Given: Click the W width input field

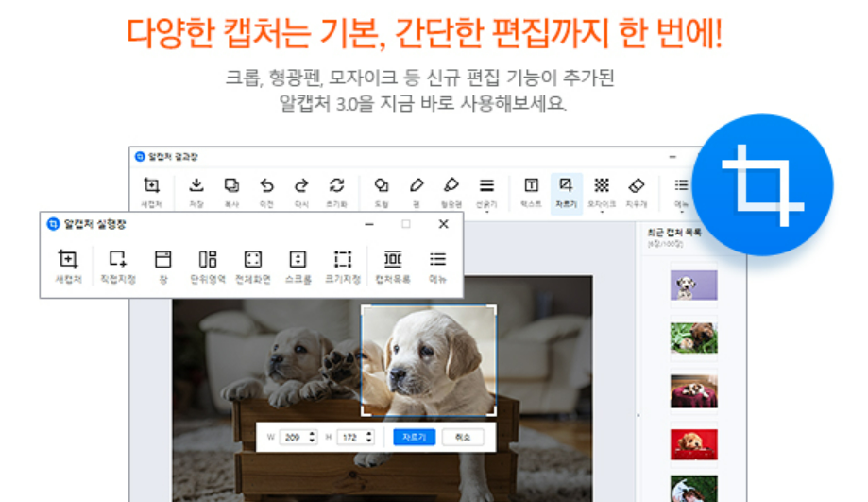Looking at the screenshot, I should click(x=295, y=437).
